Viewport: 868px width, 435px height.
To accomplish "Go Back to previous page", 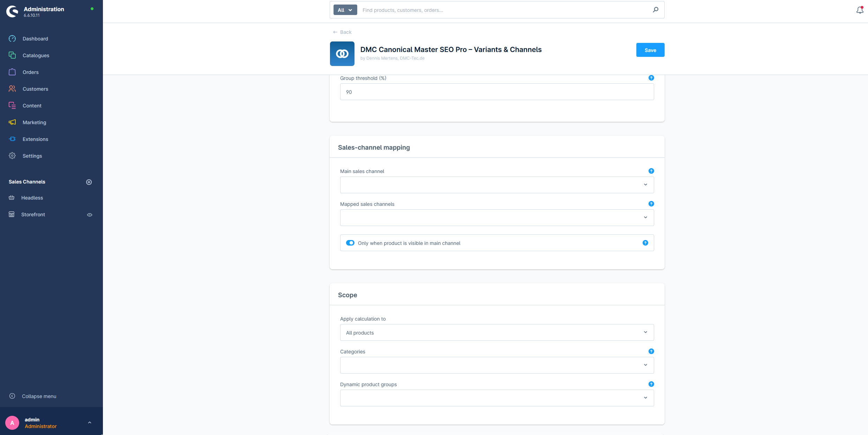I will (x=342, y=32).
